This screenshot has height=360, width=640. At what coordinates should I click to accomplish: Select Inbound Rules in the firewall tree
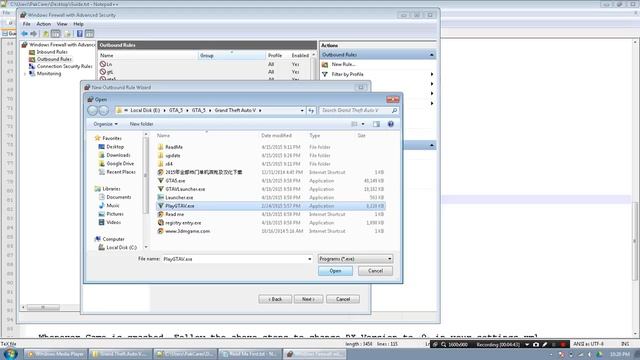tap(52, 52)
